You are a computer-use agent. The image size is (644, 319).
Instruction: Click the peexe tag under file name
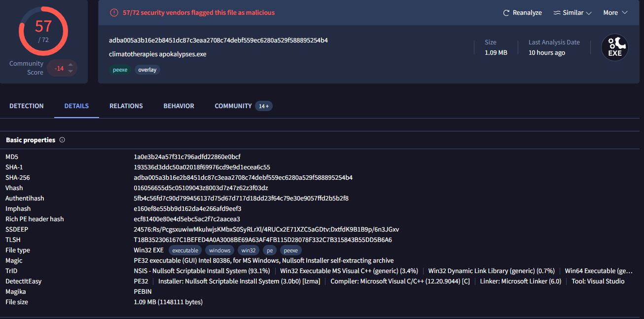(x=120, y=70)
